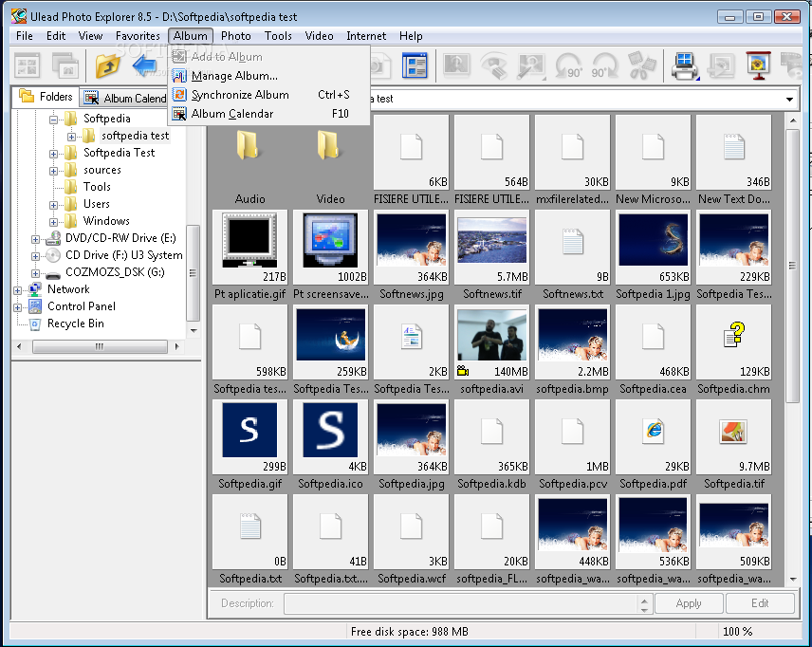
Task: Click the folder tree vertical scrollbar
Action: coord(194,273)
